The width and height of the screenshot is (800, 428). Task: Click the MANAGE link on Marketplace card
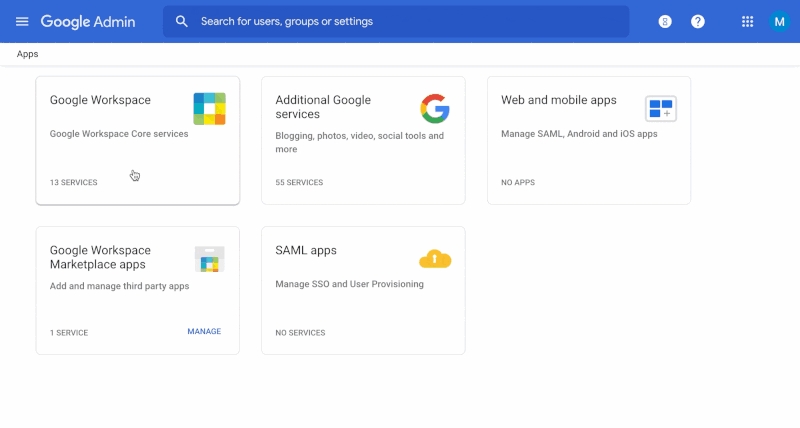[x=204, y=331]
